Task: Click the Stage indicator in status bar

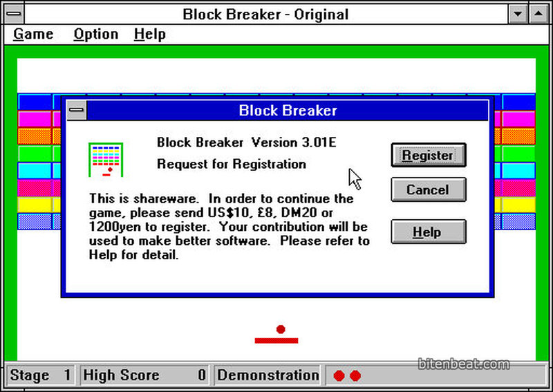Action: point(40,375)
